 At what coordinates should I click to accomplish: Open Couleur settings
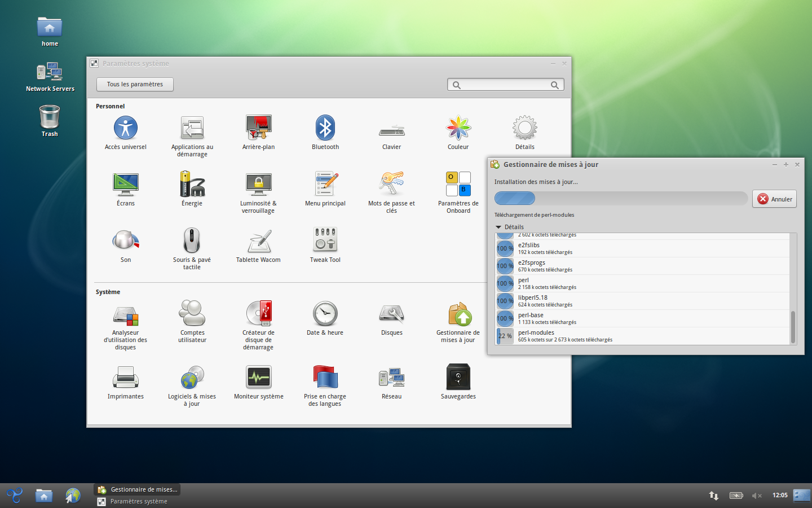[458, 133]
